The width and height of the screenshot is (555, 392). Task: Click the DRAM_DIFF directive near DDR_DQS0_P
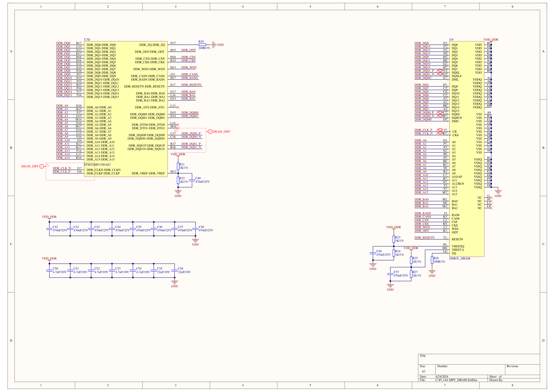219,131
